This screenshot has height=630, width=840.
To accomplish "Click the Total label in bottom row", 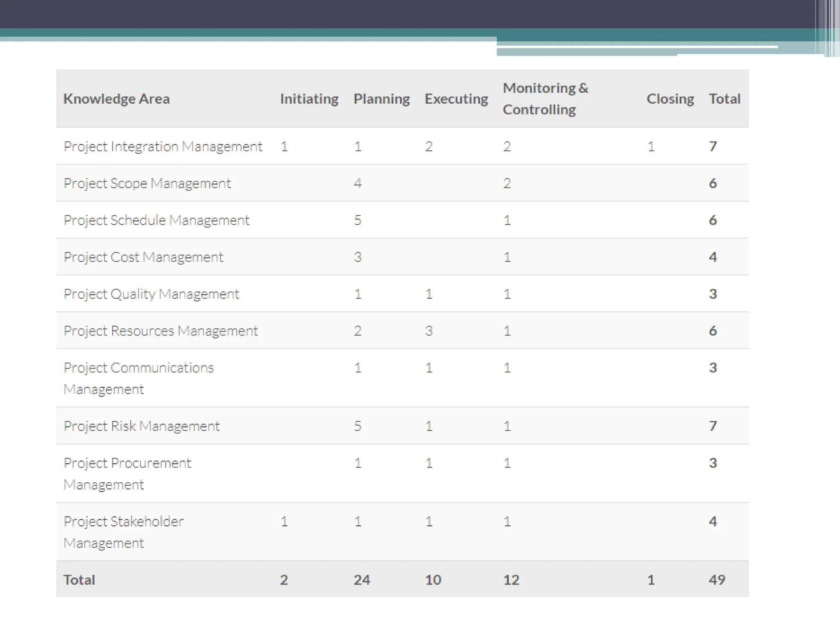I will click(x=79, y=580).
